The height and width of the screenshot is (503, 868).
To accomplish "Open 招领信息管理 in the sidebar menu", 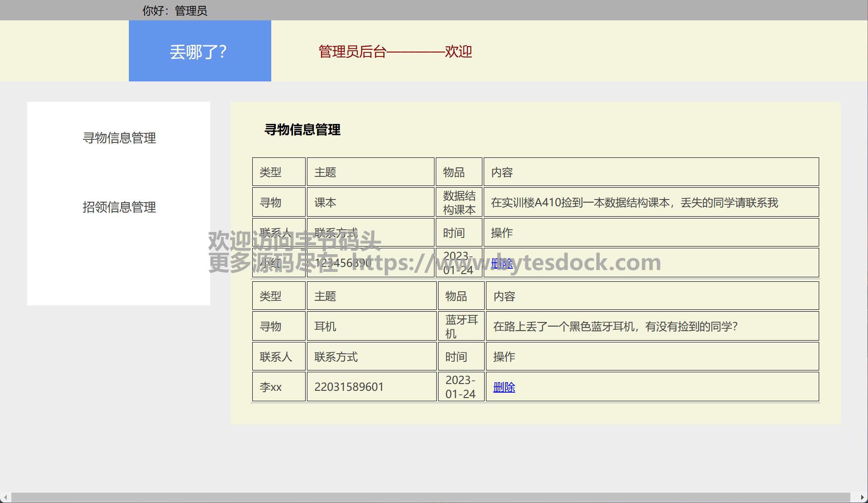I will pos(119,207).
